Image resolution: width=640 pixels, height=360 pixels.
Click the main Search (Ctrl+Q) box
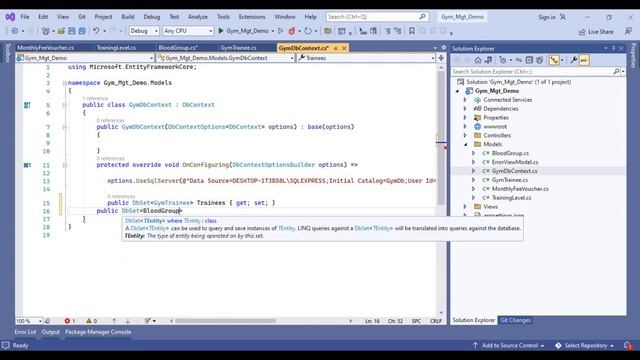click(x=377, y=17)
